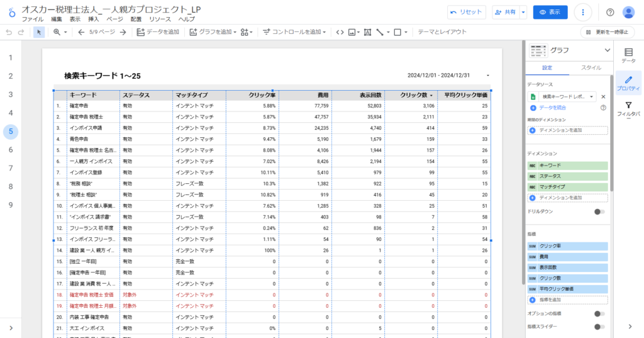Viewport: 644px width, 338px height.
Task: Click the 指標を追加 field
Action: [568, 300]
